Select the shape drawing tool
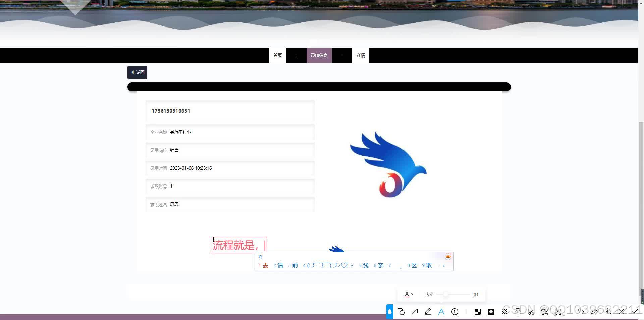The width and height of the screenshot is (644, 320). pyautogui.click(x=401, y=312)
